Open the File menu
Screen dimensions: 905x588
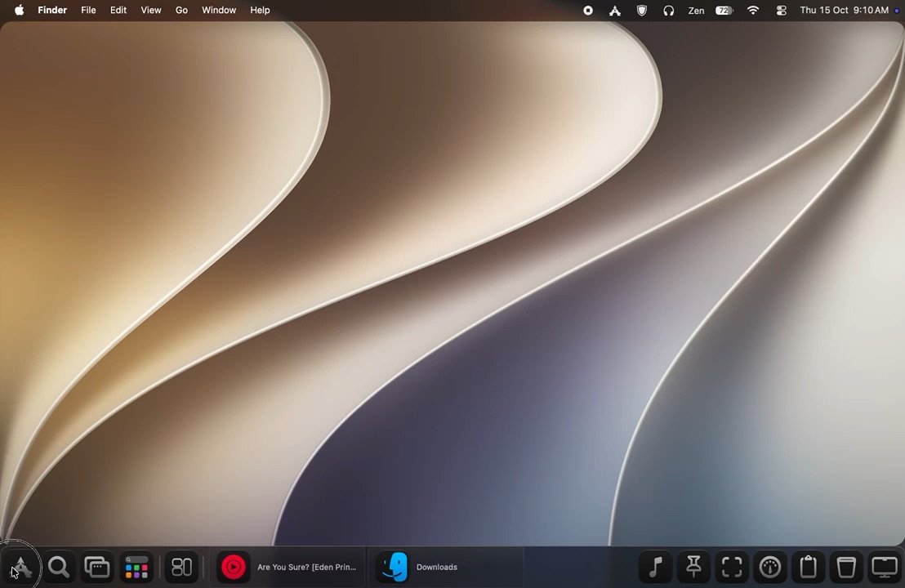tap(88, 10)
